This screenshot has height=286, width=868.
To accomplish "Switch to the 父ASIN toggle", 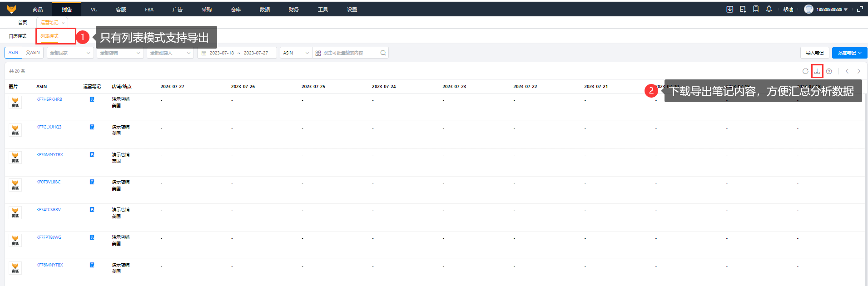I will click(33, 53).
